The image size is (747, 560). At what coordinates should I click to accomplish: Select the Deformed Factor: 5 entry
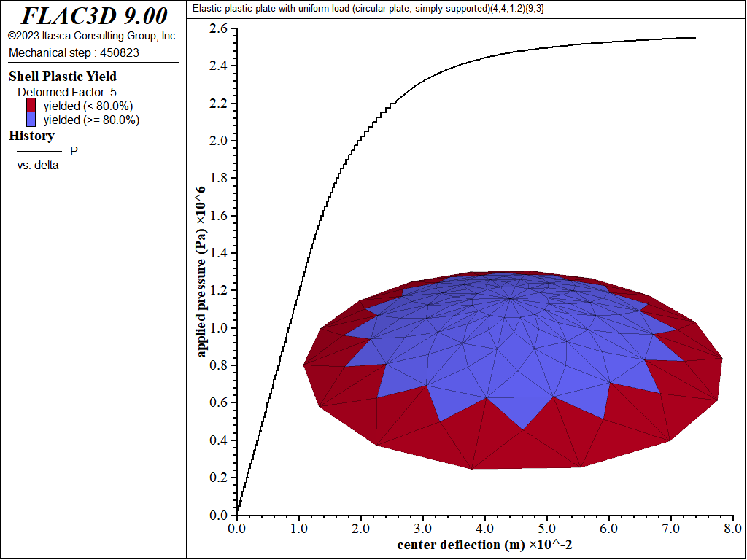(x=67, y=92)
